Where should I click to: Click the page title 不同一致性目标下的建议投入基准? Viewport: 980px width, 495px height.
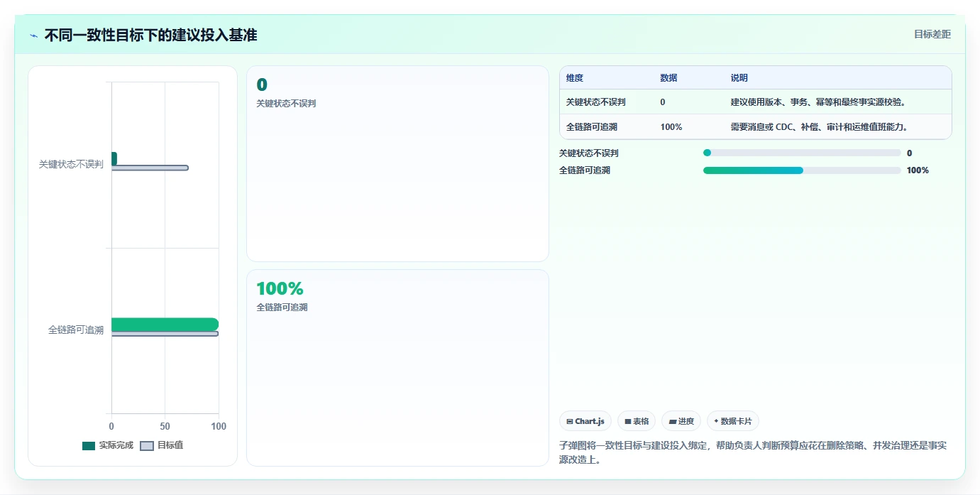point(150,35)
